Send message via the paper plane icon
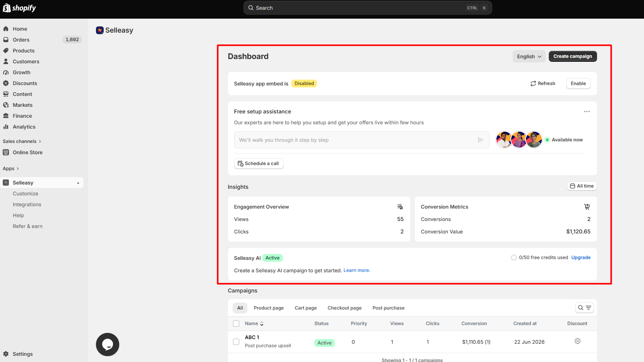Screen dimensions: 644x362 (480, 140)
